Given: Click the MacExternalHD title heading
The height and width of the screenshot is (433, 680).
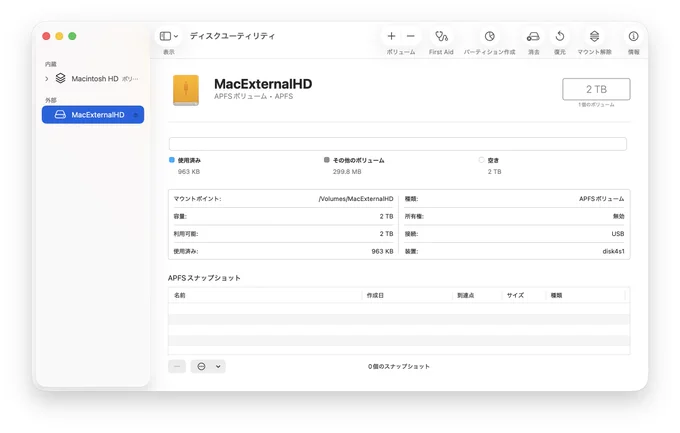Looking at the screenshot, I should [263, 84].
